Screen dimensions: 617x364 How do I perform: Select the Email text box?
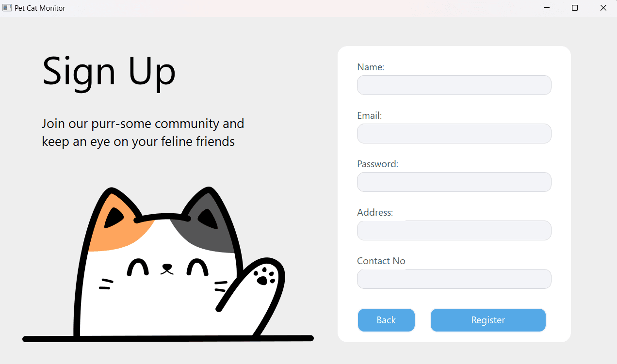pos(454,133)
